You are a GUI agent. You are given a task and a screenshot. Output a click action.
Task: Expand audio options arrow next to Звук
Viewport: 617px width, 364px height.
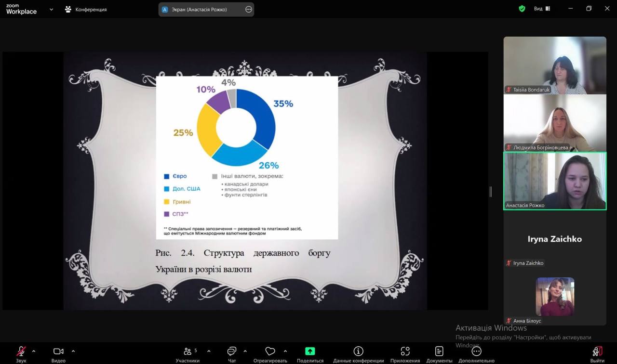(x=34, y=351)
